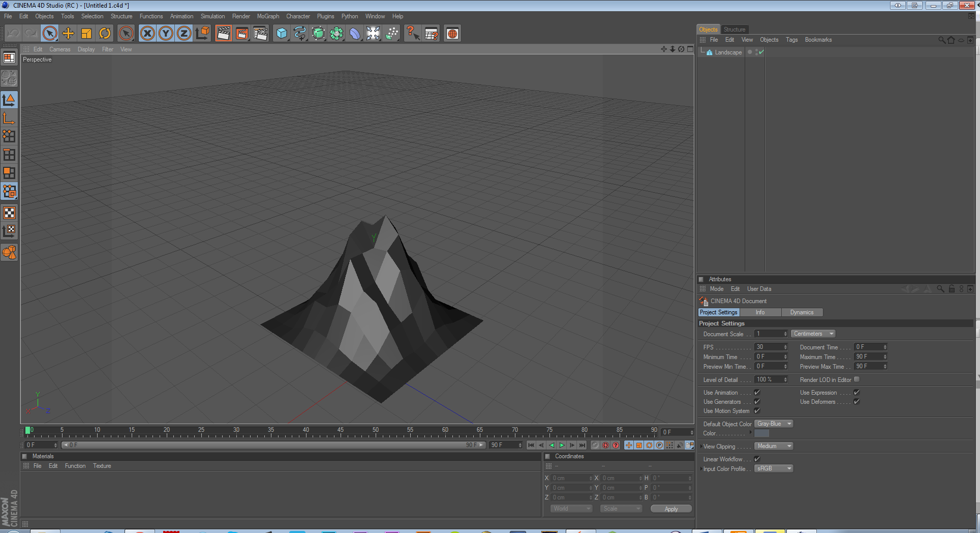The height and width of the screenshot is (533, 980).
Task: Toggle the Use Generators checkbox
Action: 757,401
